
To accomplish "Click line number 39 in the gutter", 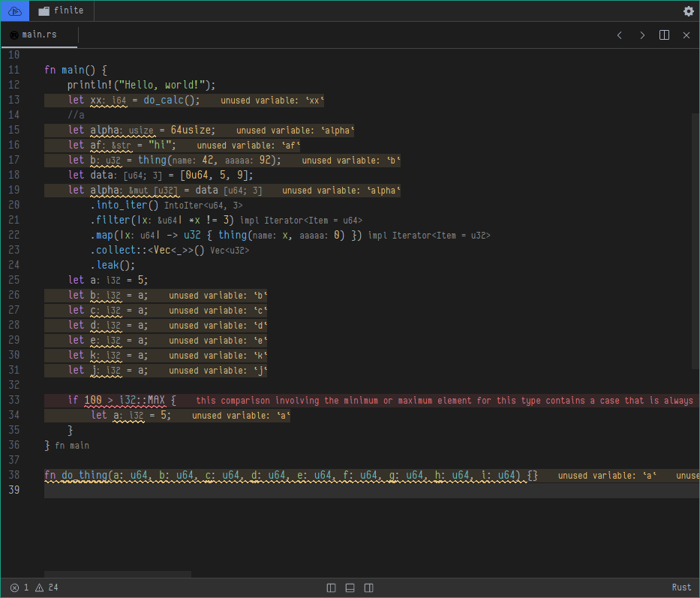I will (x=14, y=490).
